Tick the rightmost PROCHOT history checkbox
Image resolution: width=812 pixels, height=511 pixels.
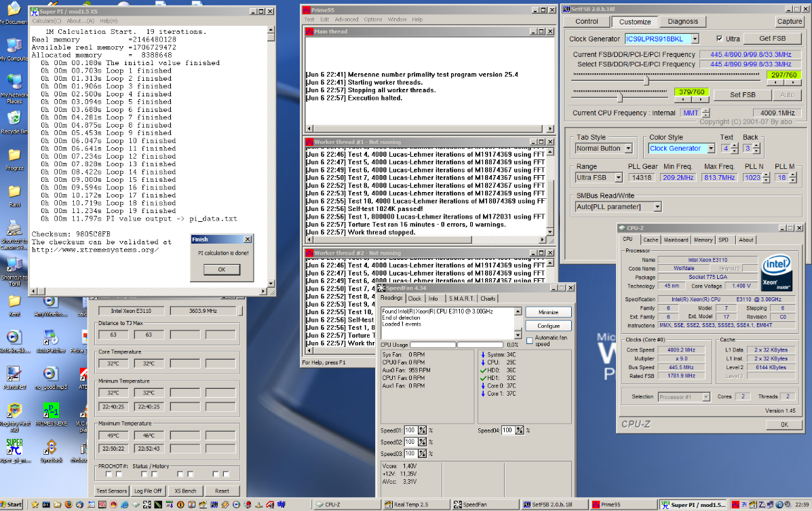226,474
